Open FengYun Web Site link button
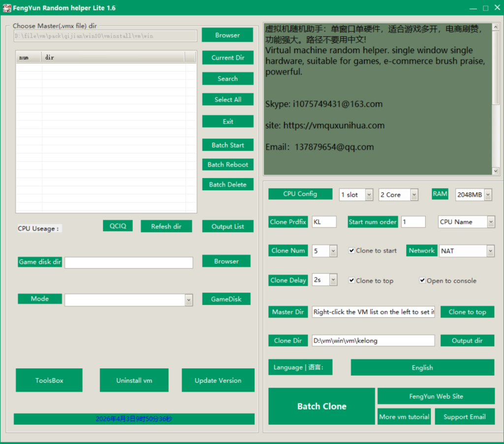This screenshot has height=444, width=504. coord(436,396)
